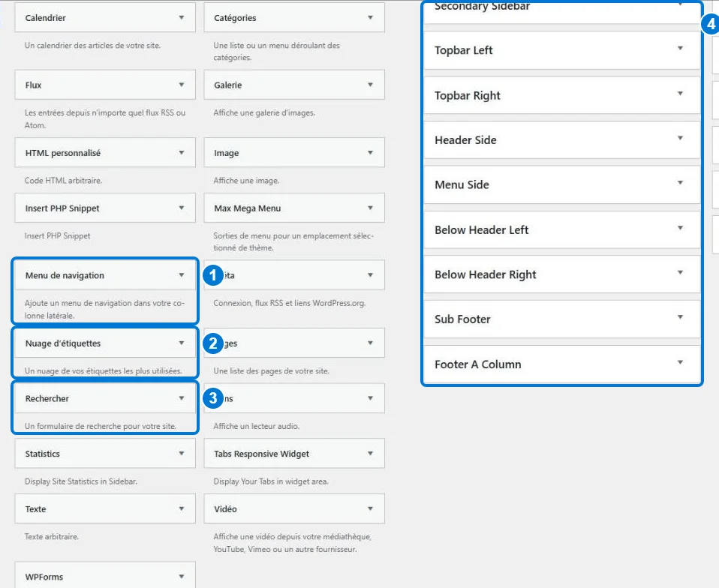Expand the widget above 'Affiche un lecteur audio'
This screenshot has height=588, width=719.
[370, 398]
